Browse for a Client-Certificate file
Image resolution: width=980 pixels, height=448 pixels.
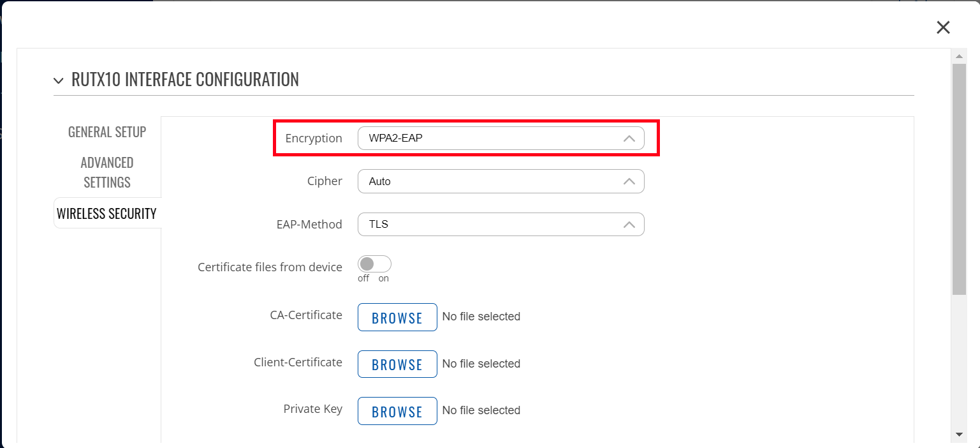pyautogui.click(x=397, y=364)
